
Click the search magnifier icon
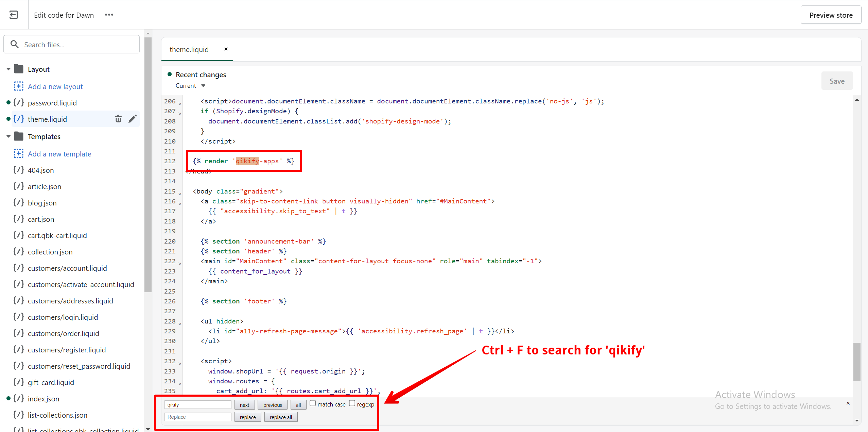[14, 44]
